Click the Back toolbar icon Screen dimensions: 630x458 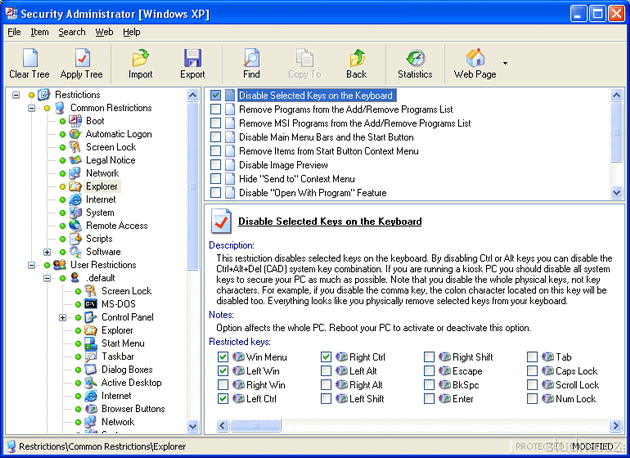(x=356, y=58)
